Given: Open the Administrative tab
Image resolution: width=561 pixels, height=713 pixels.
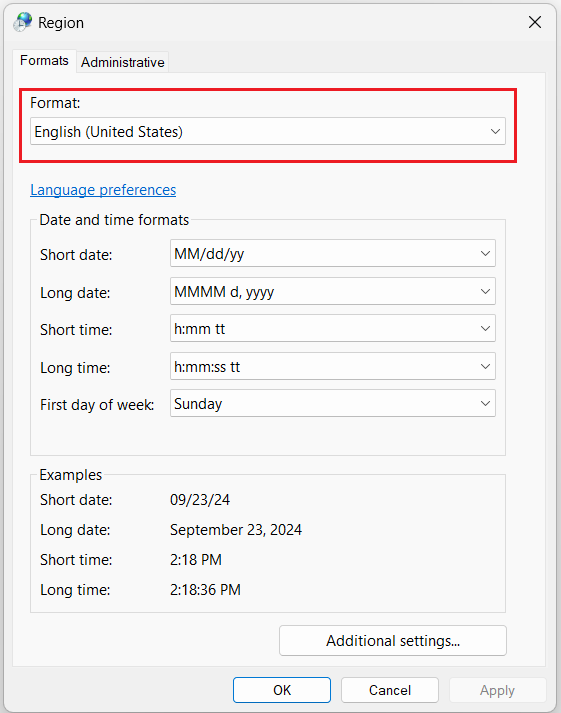Looking at the screenshot, I should 123,62.
